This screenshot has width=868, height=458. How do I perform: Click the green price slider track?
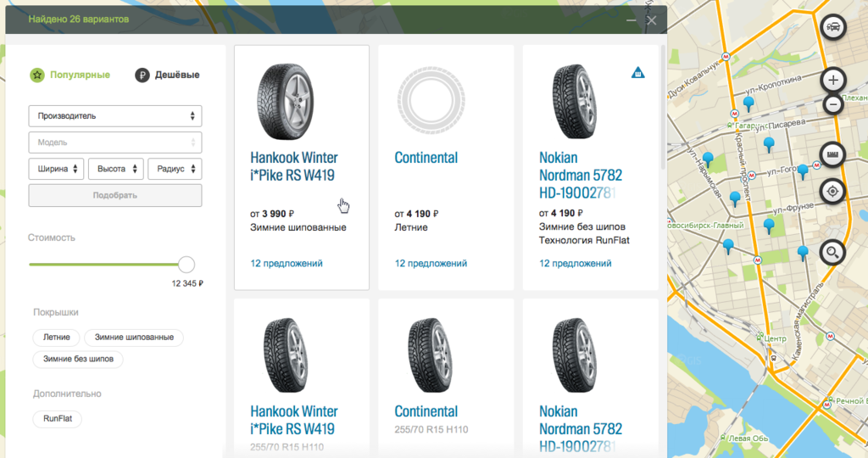(x=104, y=265)
